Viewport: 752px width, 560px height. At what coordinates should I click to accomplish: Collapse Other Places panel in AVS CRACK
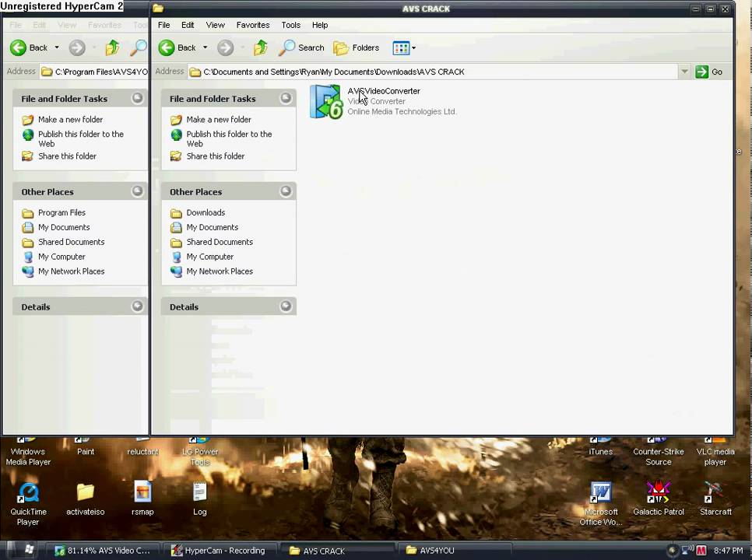click(x=286, y=191)
